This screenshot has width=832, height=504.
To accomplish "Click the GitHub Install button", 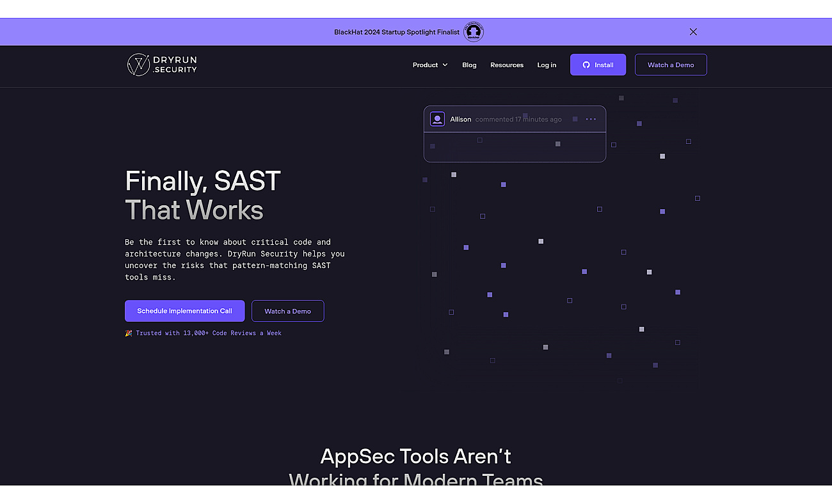I will point(598,65).
